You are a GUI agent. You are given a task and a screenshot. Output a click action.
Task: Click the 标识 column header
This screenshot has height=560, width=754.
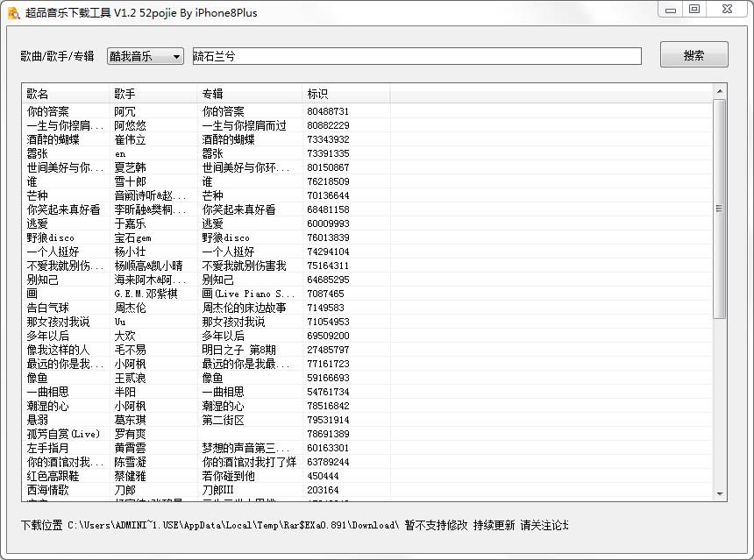[x=320, y=92]
